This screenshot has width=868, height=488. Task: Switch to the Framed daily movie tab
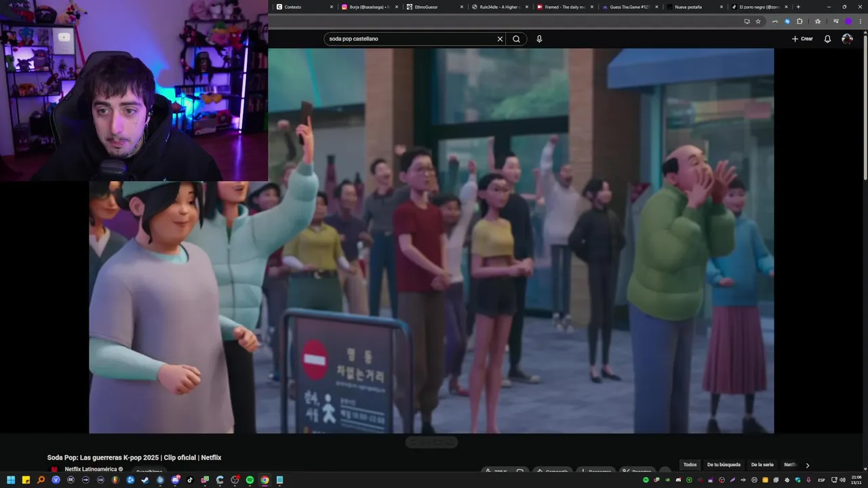point(565,7)
